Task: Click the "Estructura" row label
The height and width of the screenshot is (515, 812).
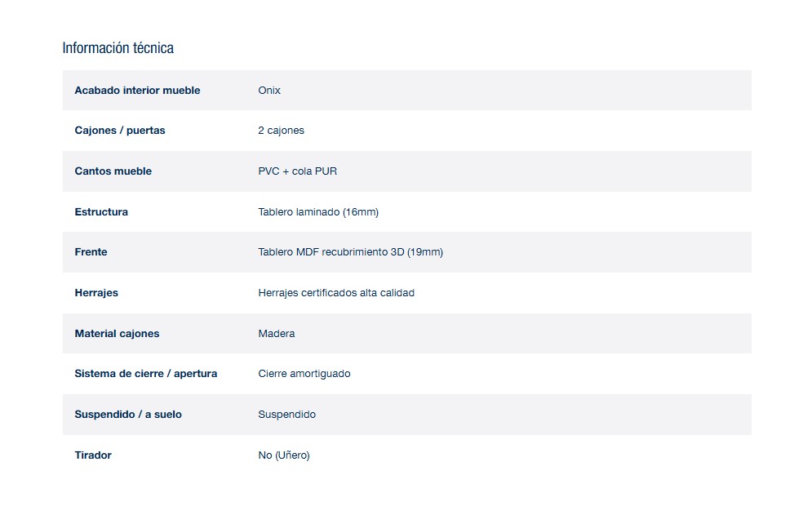Action: (101, 212)
